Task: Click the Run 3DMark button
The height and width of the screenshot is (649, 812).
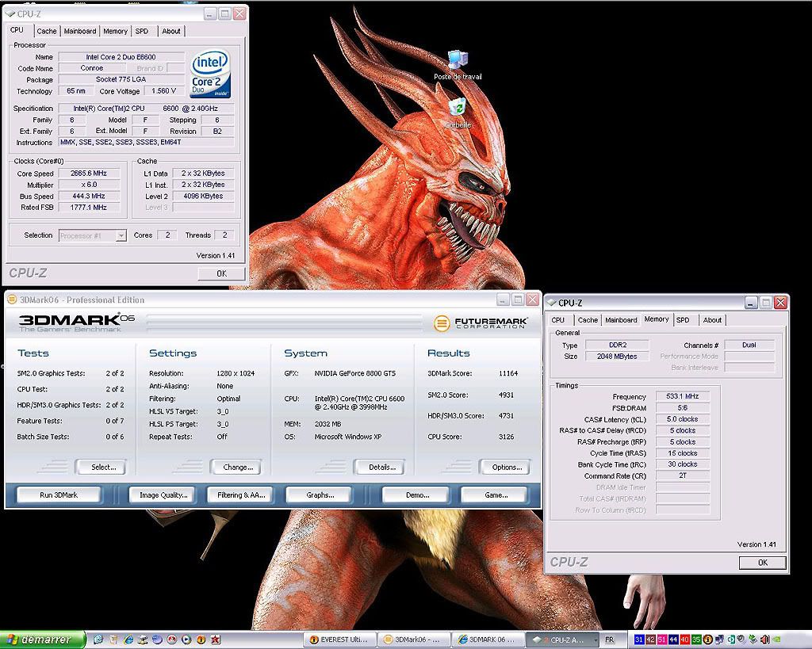Action: [59, 494]
